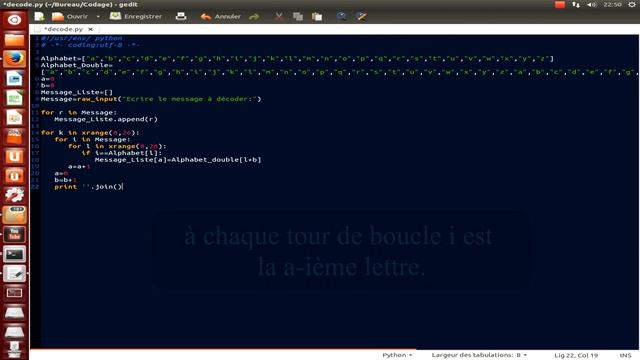Open the Files folder launcher

click(x=14, y=40)
